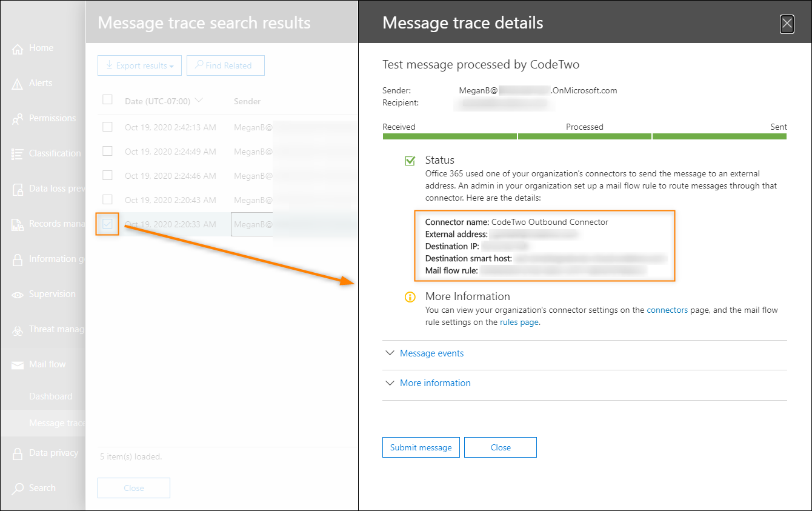Click Find Related in the toolbar
Image resolution: width=812 pixels, height=511 pixels.
(225, 65)
